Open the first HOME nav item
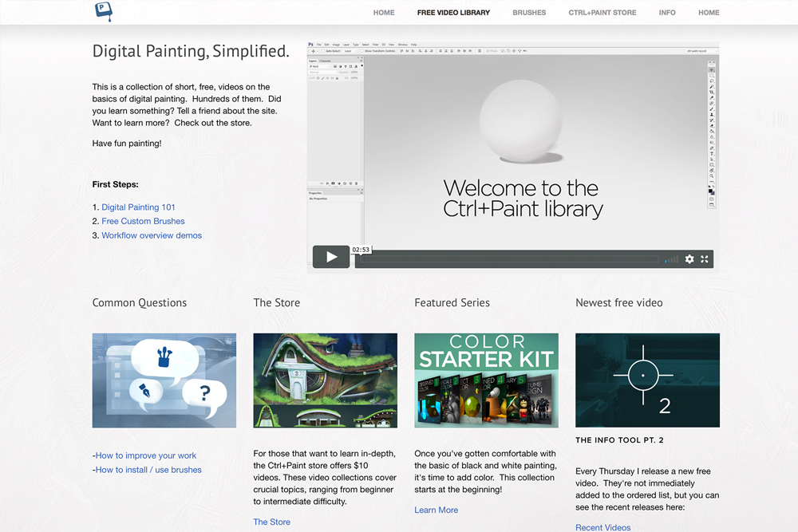 [x=384, y=13]
